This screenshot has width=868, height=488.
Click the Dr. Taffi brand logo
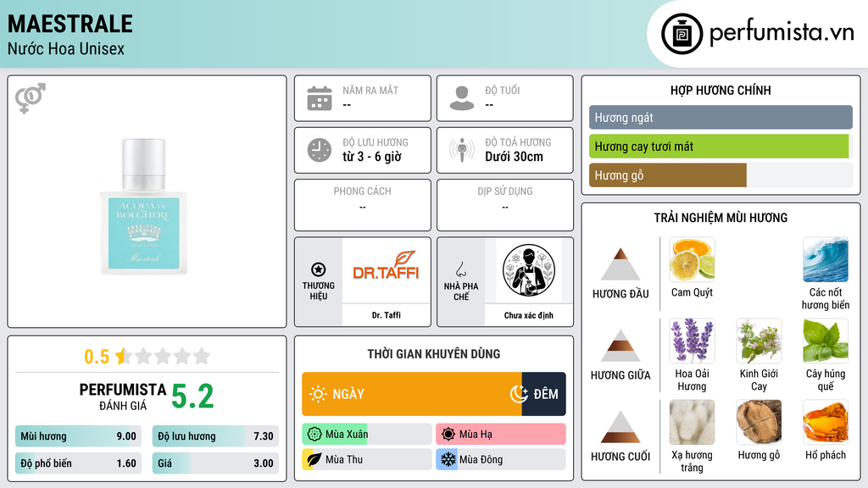pyautogui.click(x=386, y=267)
